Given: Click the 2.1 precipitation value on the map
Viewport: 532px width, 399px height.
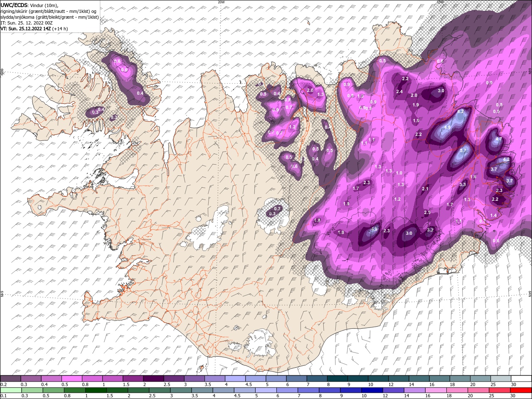Looking at the screenshot, I should pyautogui.click(x=425, y=189).
